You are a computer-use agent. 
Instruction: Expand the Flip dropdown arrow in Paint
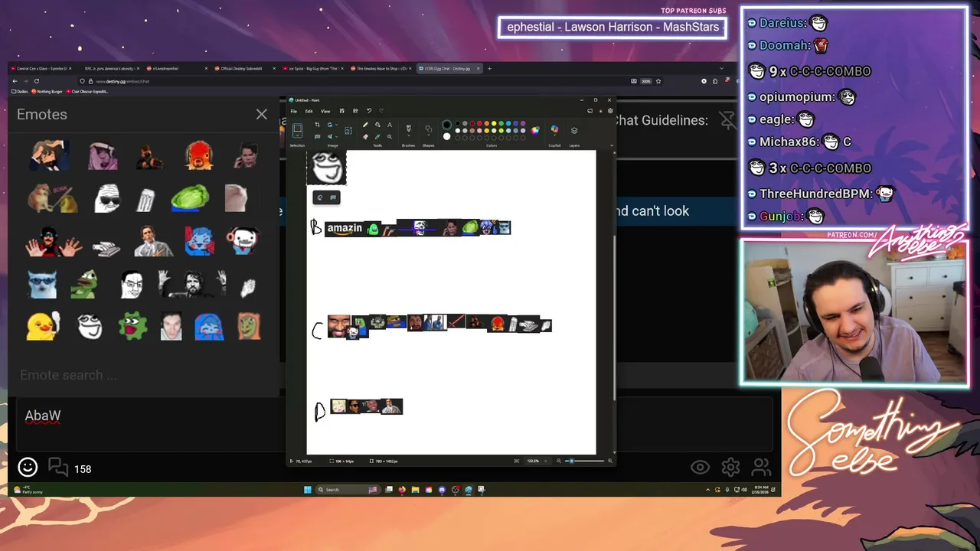[x=337, y=136]
